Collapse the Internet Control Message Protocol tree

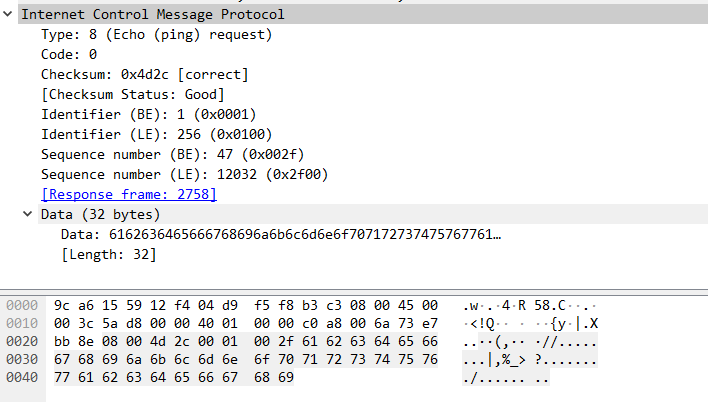[8, 14]
